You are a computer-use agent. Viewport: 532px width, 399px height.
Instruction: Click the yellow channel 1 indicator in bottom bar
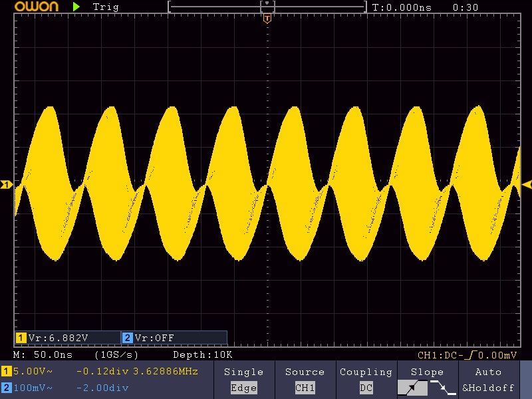tap(6, 371)
